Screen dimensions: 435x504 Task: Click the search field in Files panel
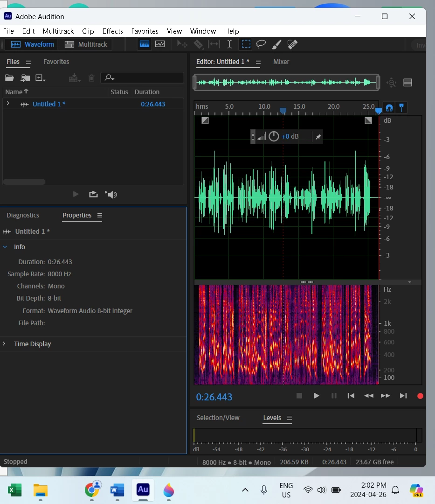pos(147,78)
